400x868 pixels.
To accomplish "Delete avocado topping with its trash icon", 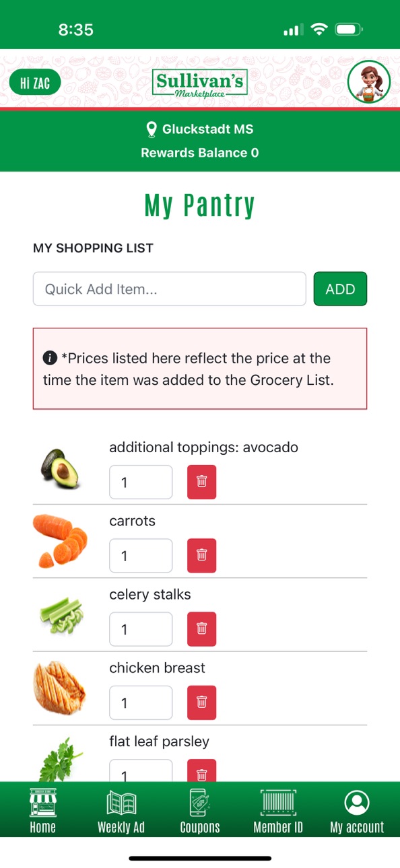I will click(201, 482).
